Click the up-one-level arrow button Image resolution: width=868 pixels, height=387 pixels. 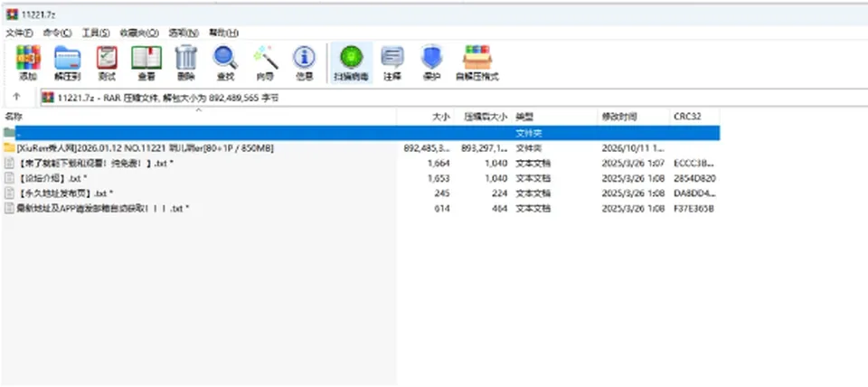tap(16, 97)
